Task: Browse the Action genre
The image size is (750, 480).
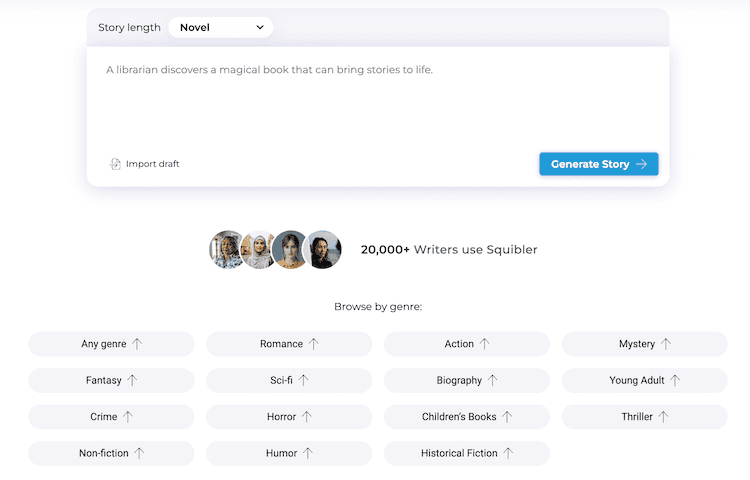Action: (467, 344)
